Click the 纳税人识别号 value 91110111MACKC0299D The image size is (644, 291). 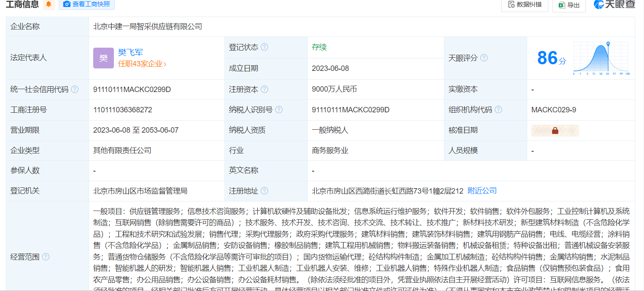click(x=351, y=110)
